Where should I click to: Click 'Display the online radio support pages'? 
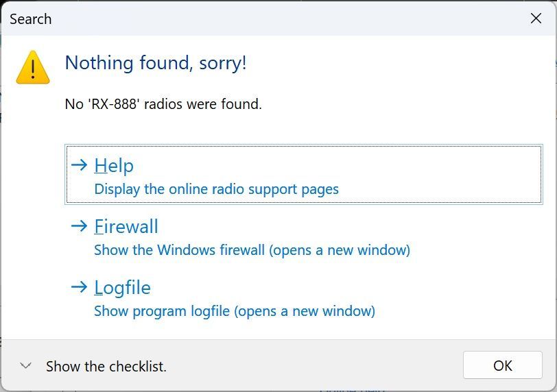point(216,189)
